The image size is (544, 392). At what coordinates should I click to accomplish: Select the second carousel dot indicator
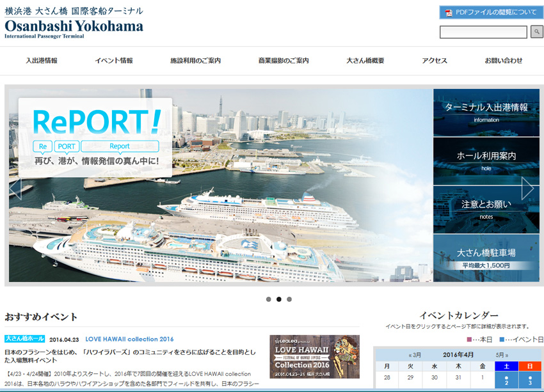pos(279,299)
